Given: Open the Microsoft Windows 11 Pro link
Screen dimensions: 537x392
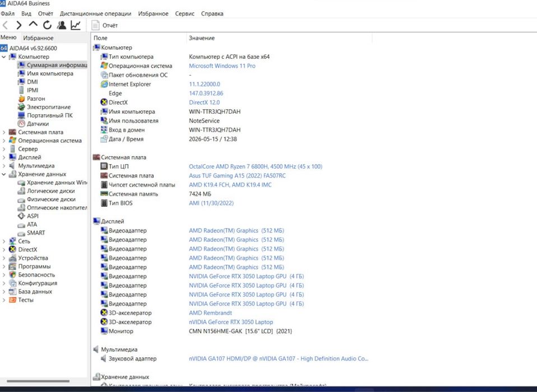Looking at the screenshot, I should point(222,66).
